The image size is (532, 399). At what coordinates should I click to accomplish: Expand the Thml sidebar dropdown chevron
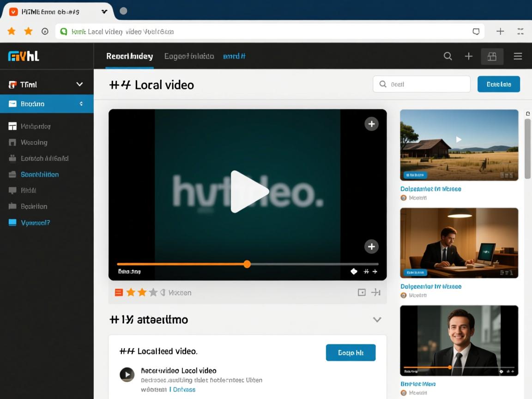coord(79,85)
